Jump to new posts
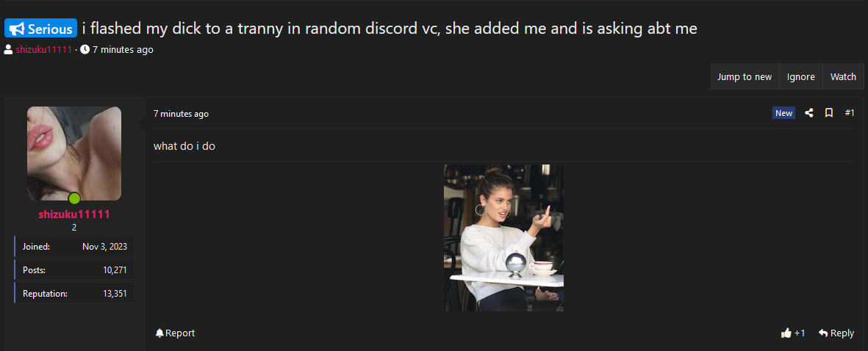 point(744,77)
